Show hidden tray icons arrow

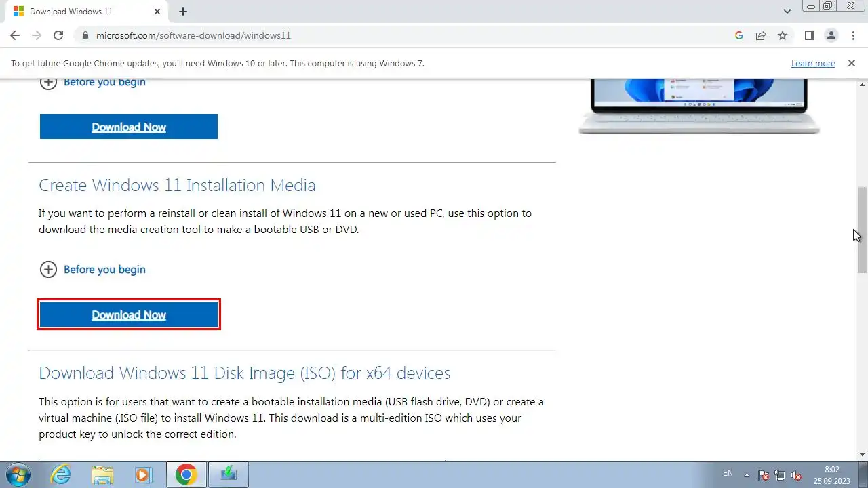(747, 474)
